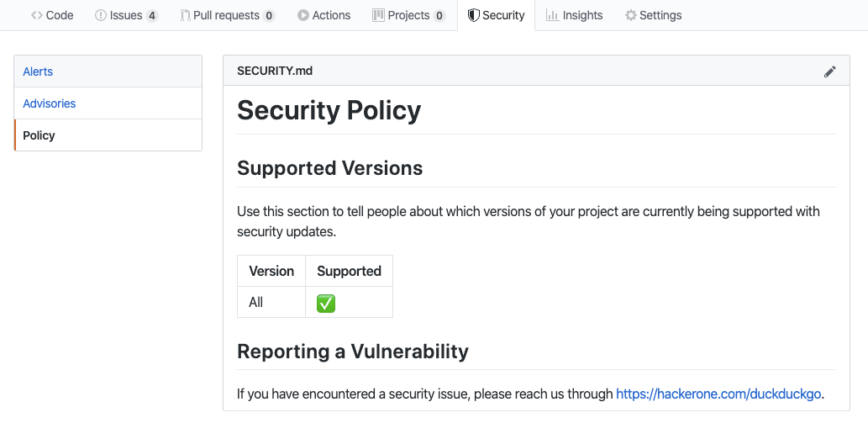
Task: Click the Projects count badge showing 0
Action: point(439,15)
